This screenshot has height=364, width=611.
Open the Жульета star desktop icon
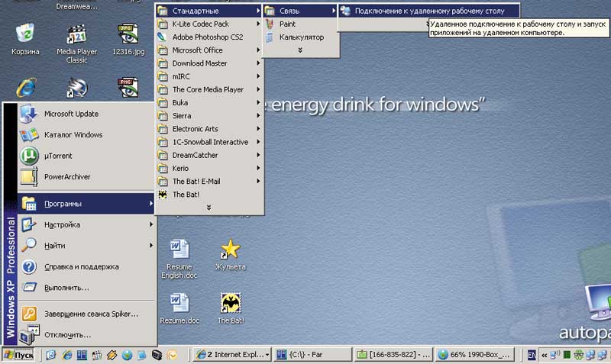(230, 250)
